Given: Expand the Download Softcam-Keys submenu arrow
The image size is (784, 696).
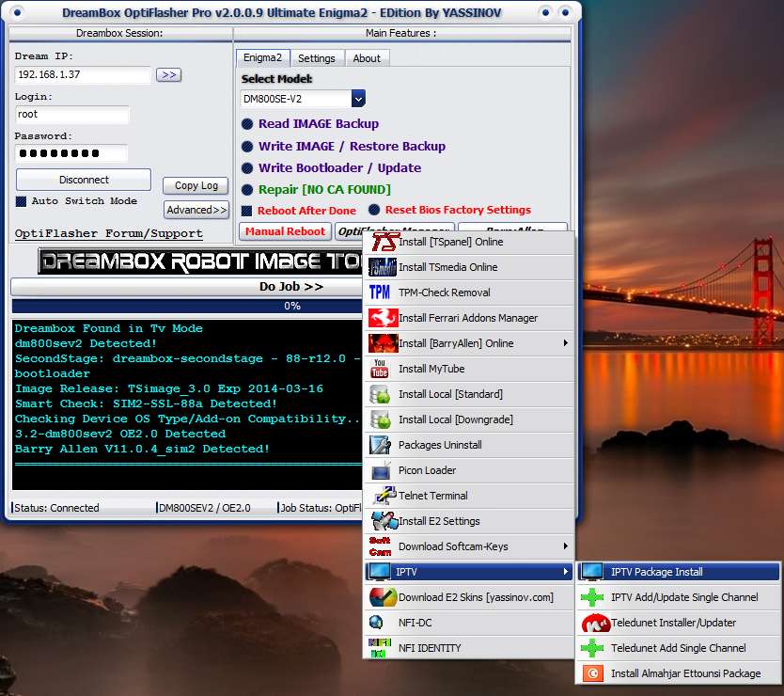Looking at the screenshot, I should (566, 546).
